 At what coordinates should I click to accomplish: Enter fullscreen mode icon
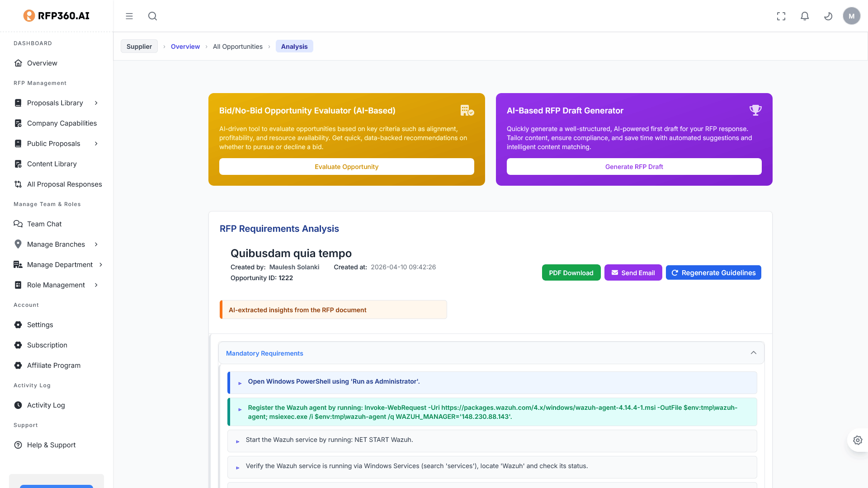click(781, 16)
